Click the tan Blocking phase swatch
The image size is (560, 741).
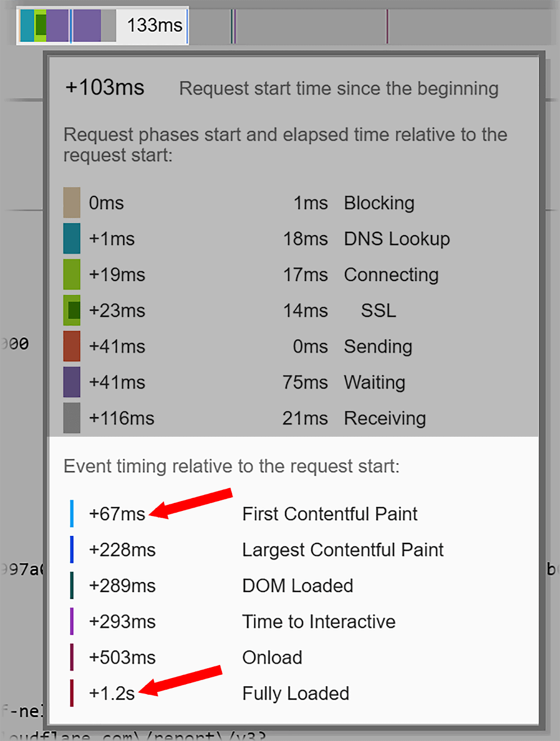(x=71, y=203)
